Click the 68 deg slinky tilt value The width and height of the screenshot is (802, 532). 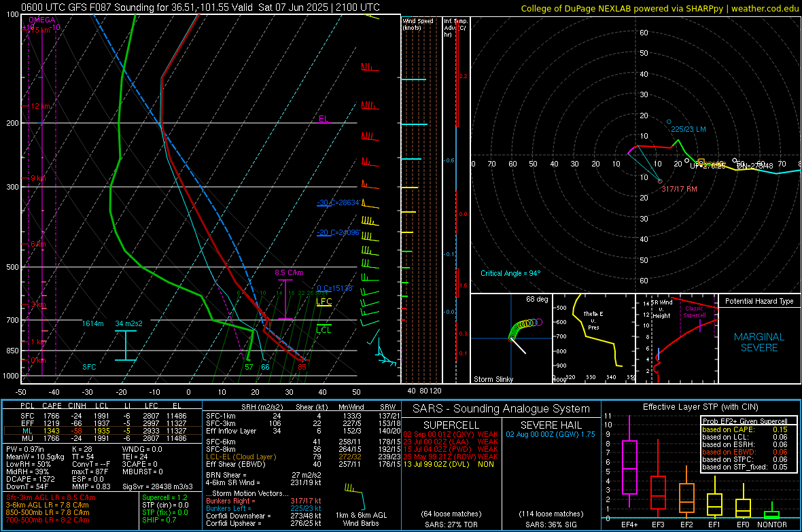tap(537, 299)
